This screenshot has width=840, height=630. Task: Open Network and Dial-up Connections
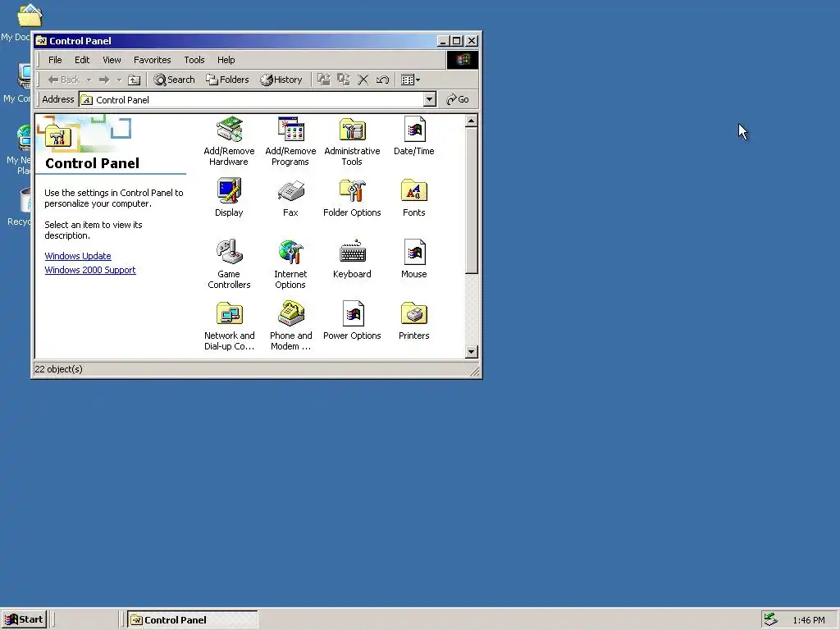click(x=229, y=326)
